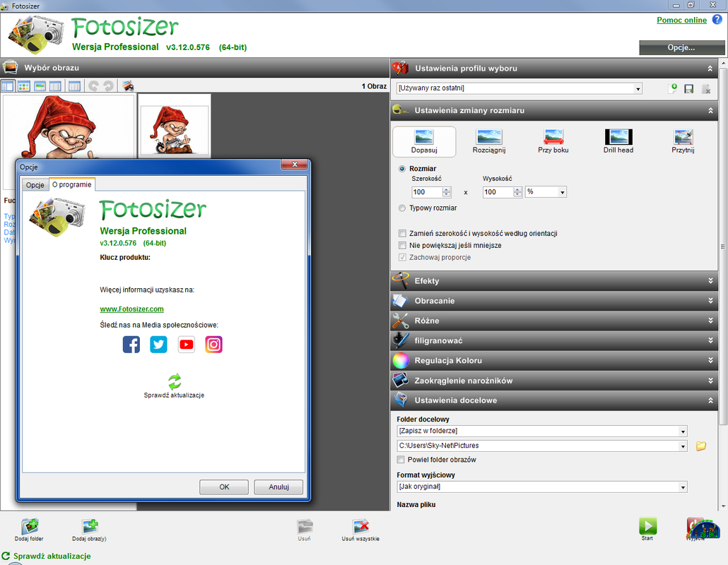This screenshot has height=565, width=728.
Task: Open the Zapisz w folderze dropdown
Action: (x=683, y=432)
